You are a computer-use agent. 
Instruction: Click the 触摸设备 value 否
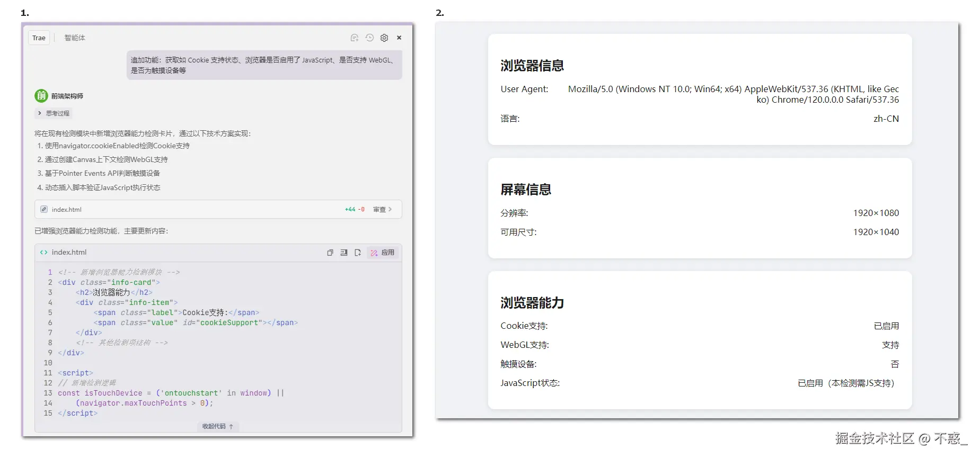coord(895,364)
